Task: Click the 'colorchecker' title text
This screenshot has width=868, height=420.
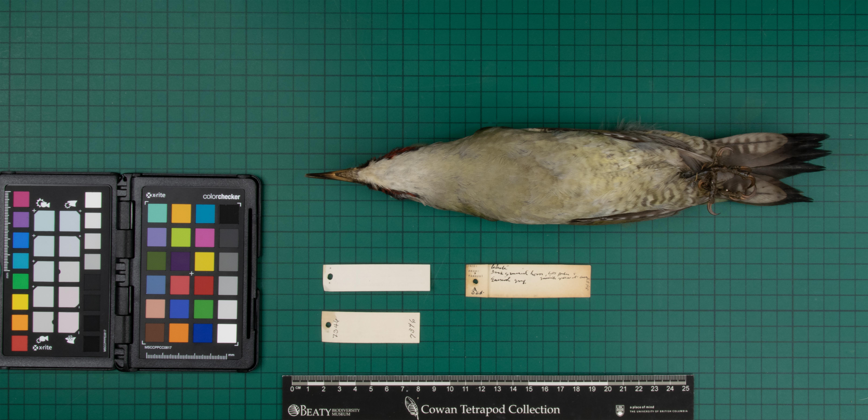Action: 221,197
